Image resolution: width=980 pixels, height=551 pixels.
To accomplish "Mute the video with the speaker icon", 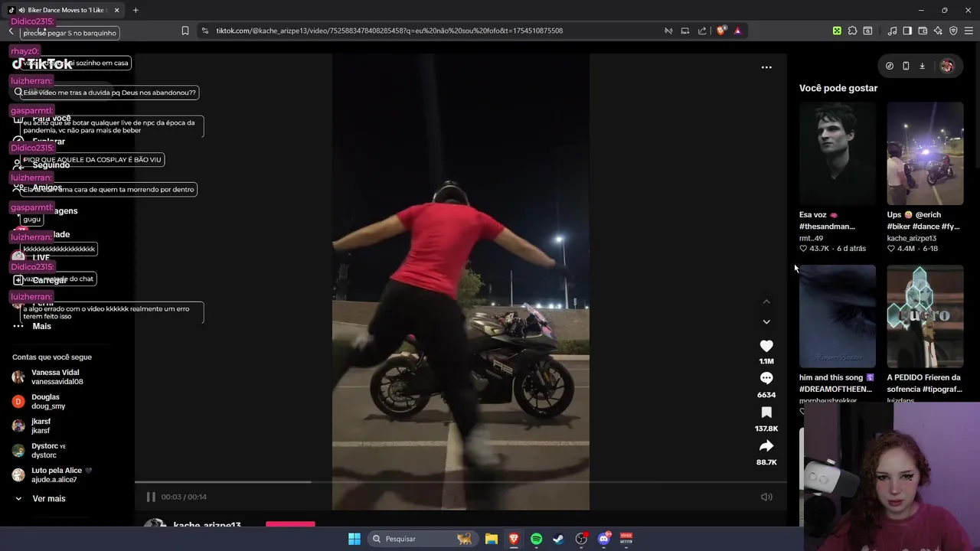I will pyautogui.click(x=766, y=497).
